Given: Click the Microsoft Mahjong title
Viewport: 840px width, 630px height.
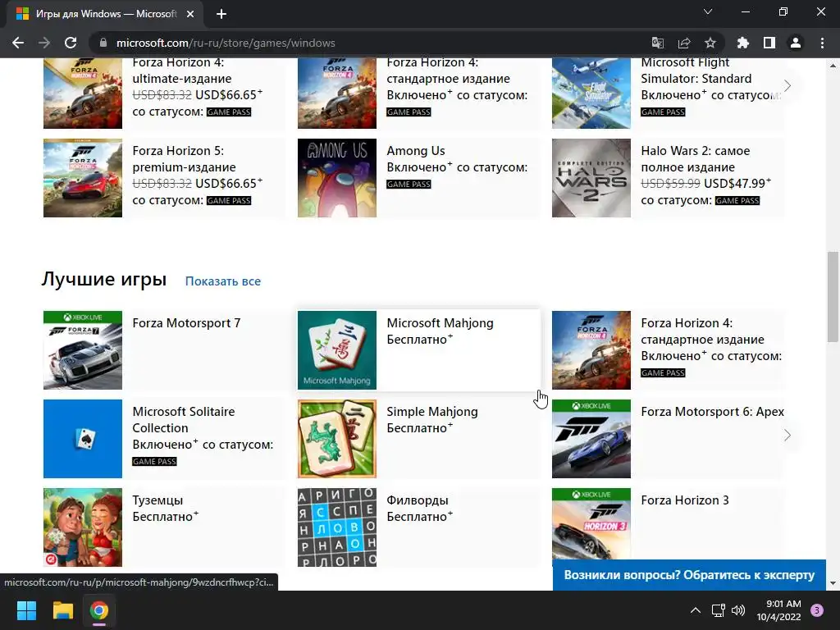Looking at the screenshot, I should [440, 323].
